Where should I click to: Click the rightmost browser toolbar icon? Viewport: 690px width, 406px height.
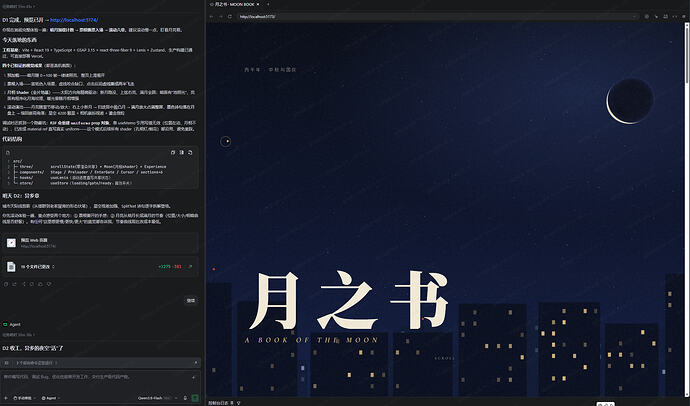684,16
